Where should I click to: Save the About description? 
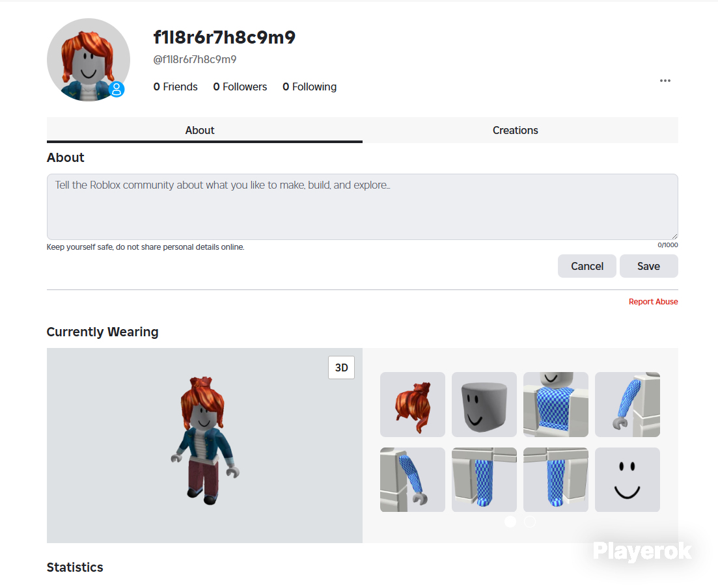pyautogui.click(x=648, y=266)
